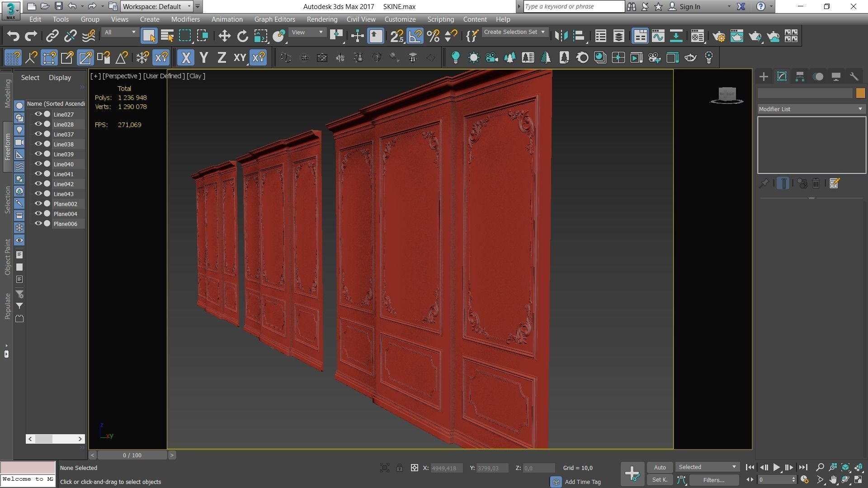The width and height of the screenshot is (868, 488).
Task: Open the Workspace Default dropdown
Action: tap(157, 6)
